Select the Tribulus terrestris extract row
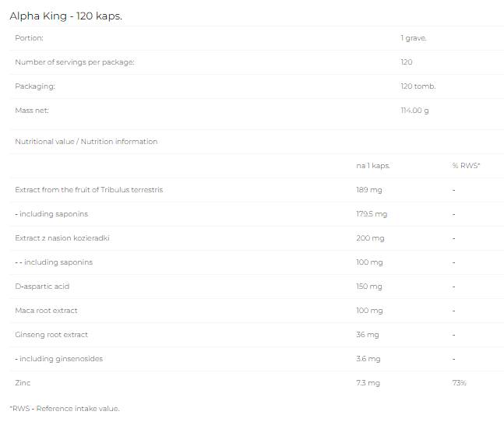Screen dimensions: 504x422 [89, 190]
